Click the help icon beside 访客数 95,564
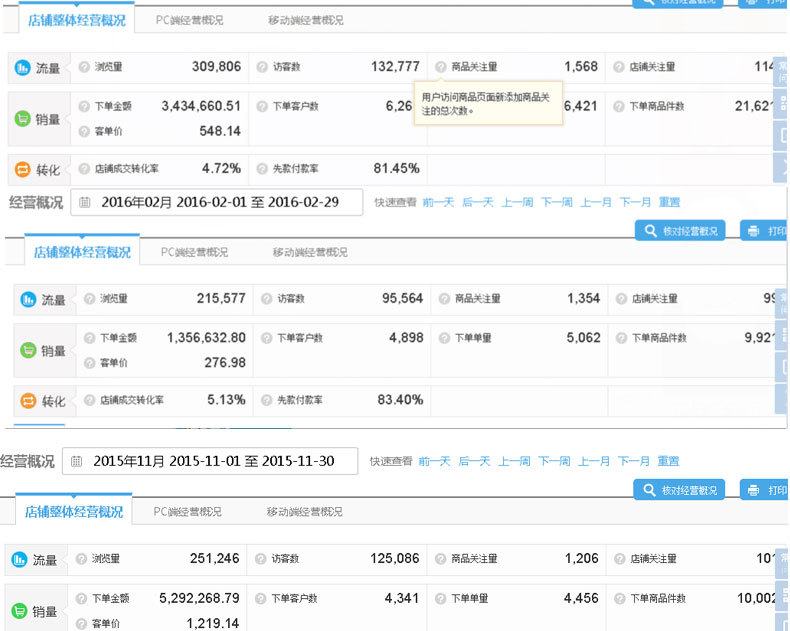Image resolution: width=790 pixels, height=631 pixels. pyautogui.click(x=265, y=299)
